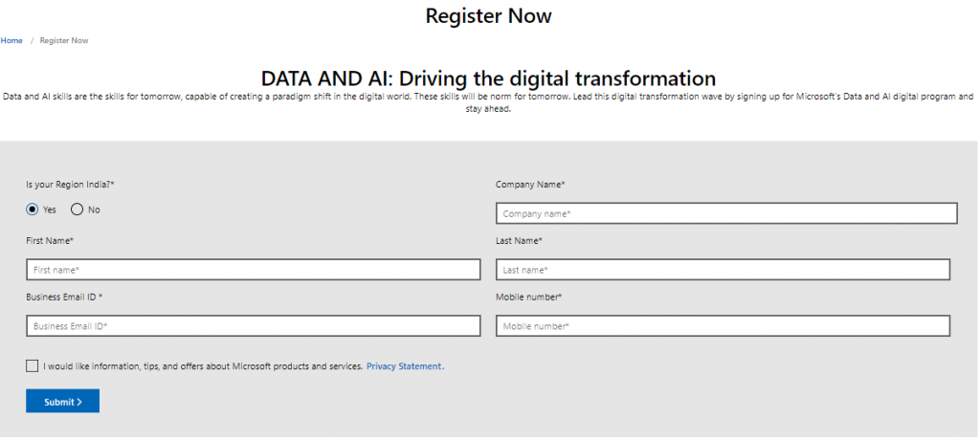Select the Register Now breadcrumb item
The image size is (980, 442).
click(x=64, y=40)
